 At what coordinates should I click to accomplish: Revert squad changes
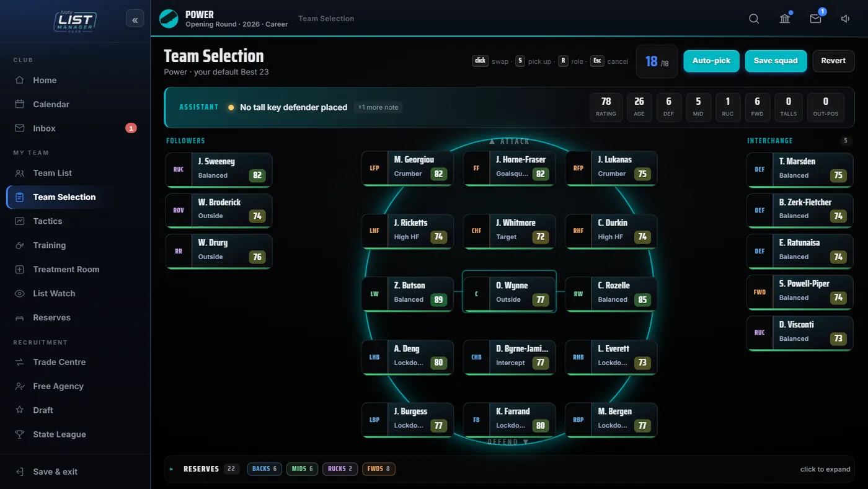[x=833, y=61]
